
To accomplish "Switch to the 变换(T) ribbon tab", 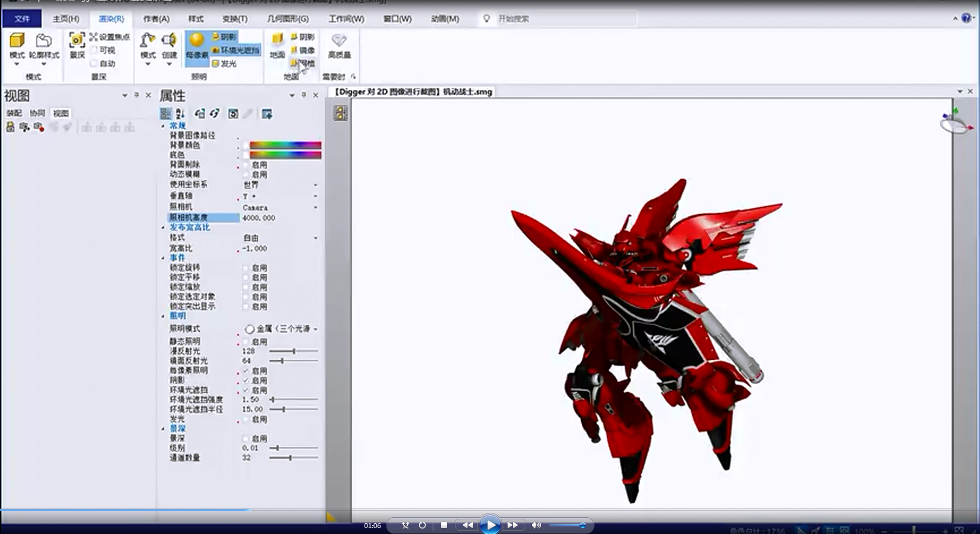I will click(235, 18).
